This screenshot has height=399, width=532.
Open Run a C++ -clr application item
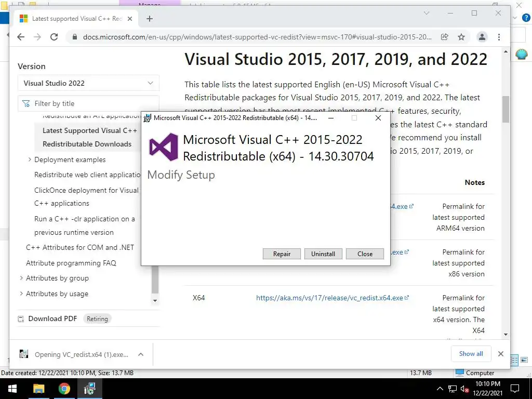pos(85,225)
